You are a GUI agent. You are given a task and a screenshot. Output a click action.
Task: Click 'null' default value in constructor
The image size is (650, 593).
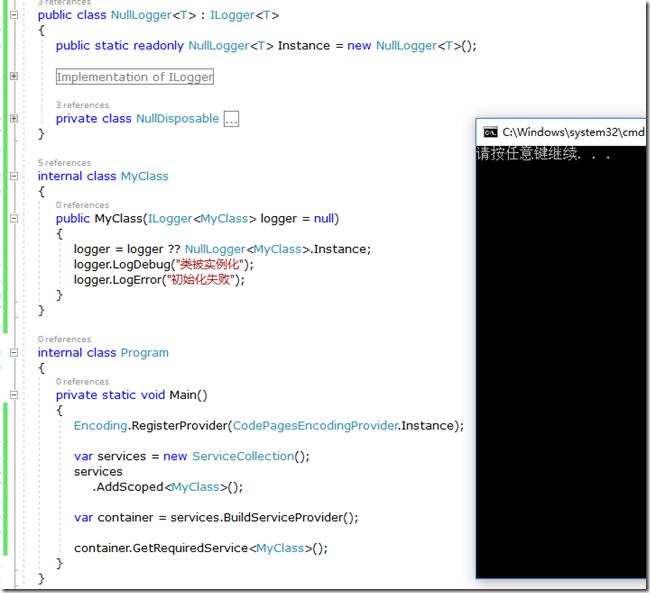point(324,219)
